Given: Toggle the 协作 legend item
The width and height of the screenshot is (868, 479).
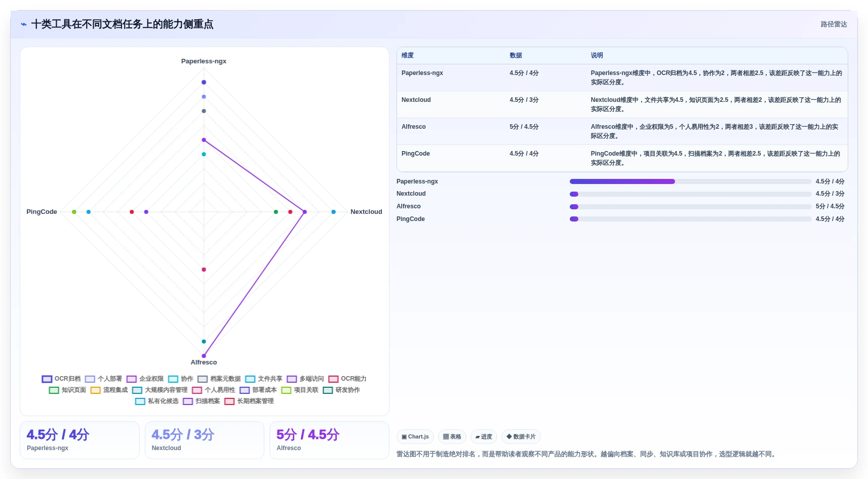Looking at the screenshot, I should [x=181, y=379].
